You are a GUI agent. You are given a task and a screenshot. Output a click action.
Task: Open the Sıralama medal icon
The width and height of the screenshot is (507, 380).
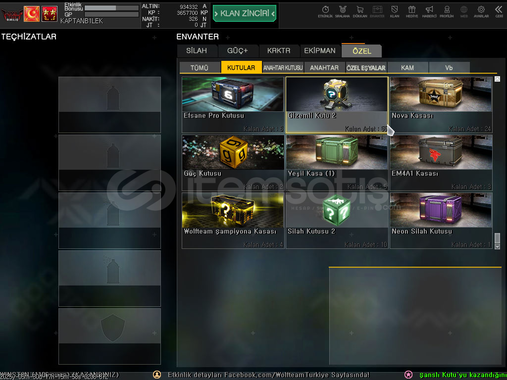[342, 11]
